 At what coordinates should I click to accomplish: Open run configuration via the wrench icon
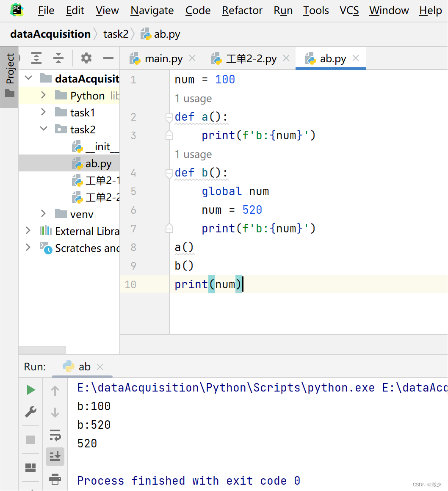(x=30, y=411)
